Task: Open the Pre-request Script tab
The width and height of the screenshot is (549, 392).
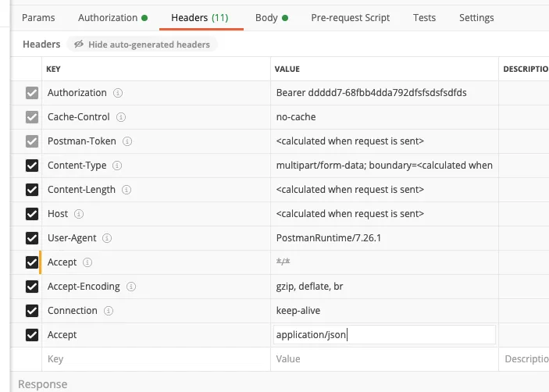Action: point(350,17)
